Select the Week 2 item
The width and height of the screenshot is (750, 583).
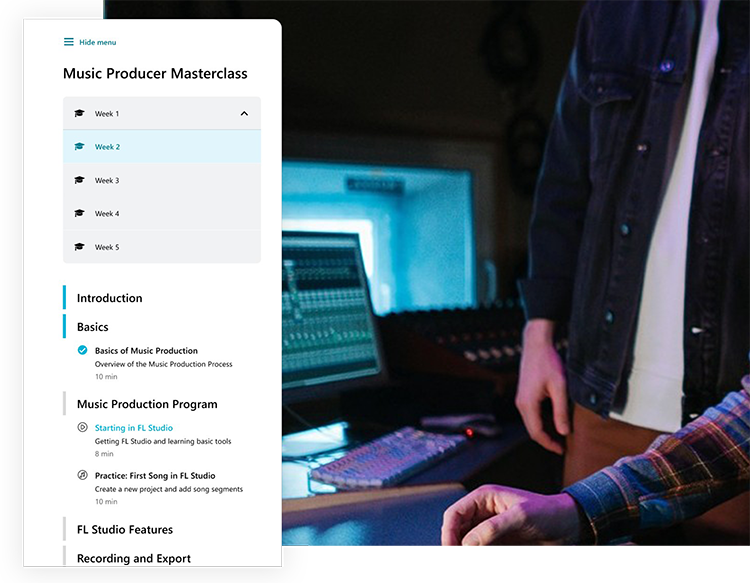[162, 147]
